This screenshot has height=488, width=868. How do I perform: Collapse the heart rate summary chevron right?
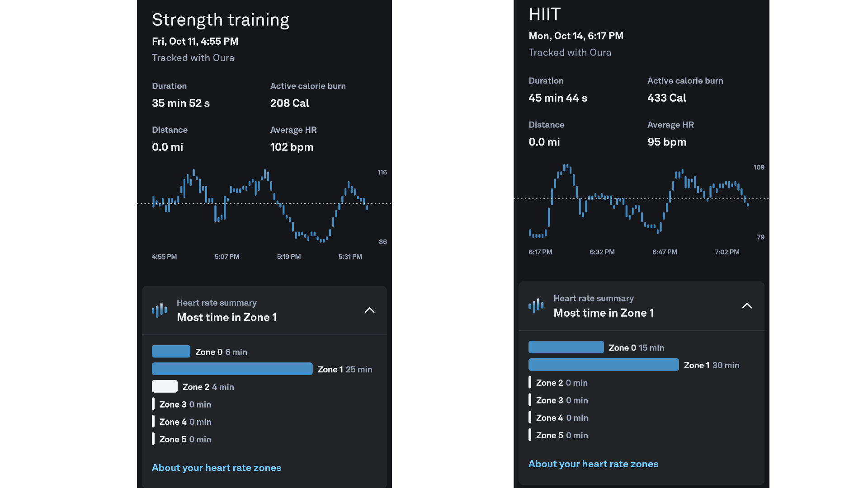tap(746, 305)
